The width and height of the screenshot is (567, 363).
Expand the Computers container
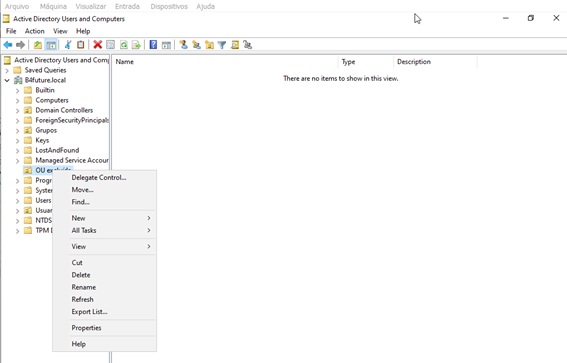tap(17, 101)
